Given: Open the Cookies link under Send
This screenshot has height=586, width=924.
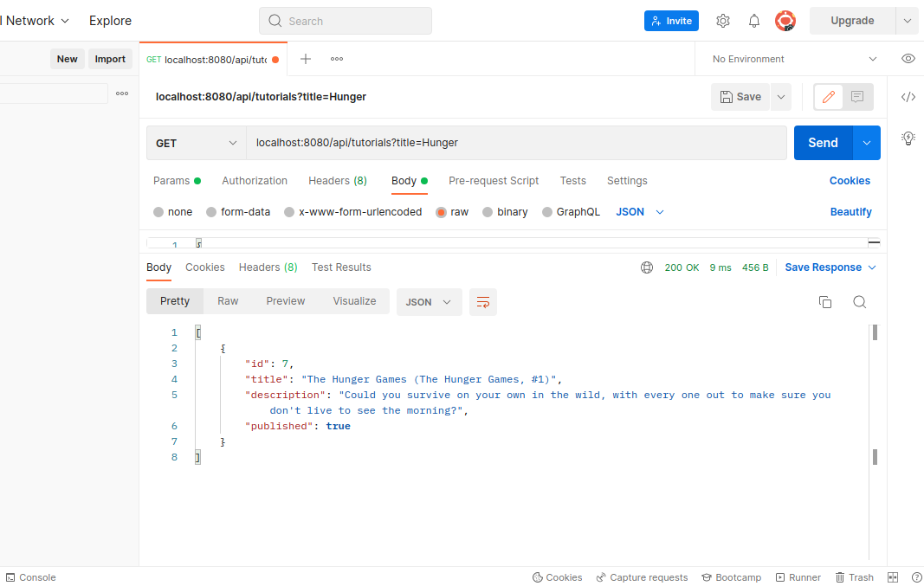Looking at the screenshot, I should 850,181.
